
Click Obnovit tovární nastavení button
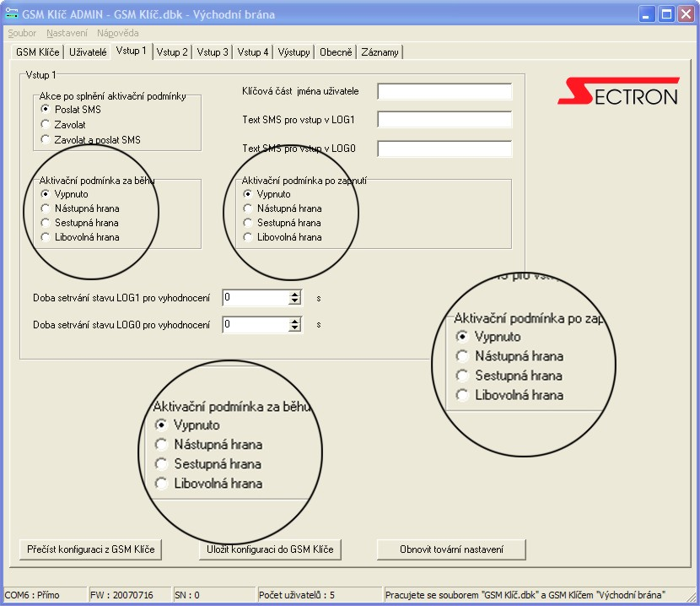(451, 549)
